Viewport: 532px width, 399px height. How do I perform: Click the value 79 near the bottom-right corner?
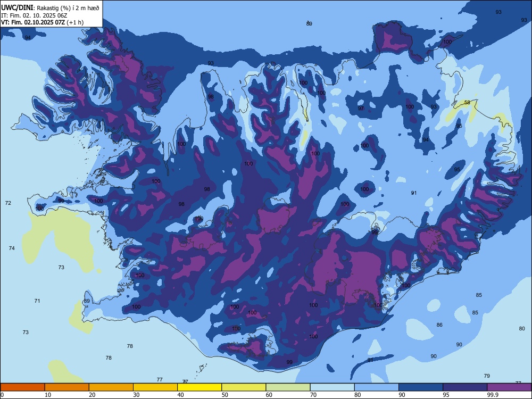coord(487,376)
